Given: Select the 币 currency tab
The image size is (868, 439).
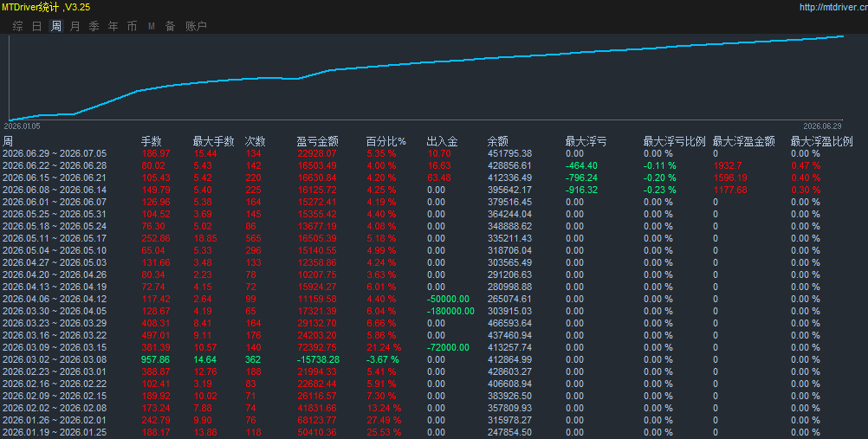Looking at the screenshot, I should [x=132, y=26].
